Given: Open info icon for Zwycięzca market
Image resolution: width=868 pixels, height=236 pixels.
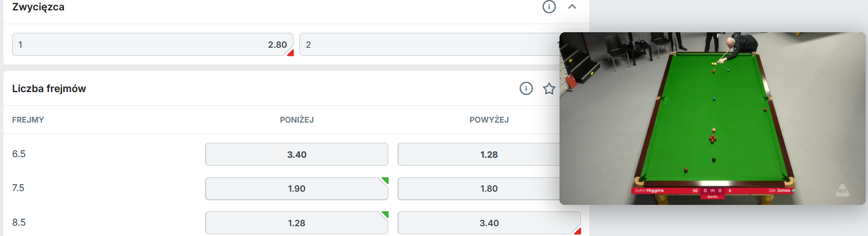Looking at the screenshot, I should (x=549, y=7).
